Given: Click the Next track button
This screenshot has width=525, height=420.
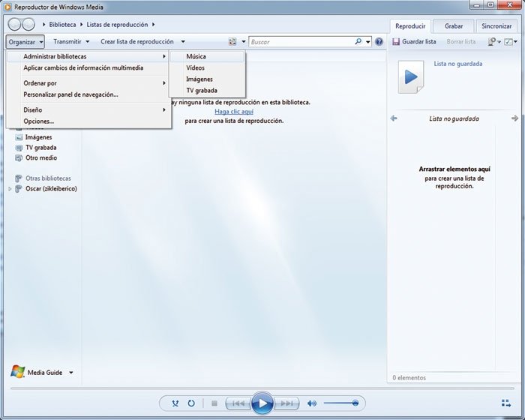Looking at the screenshot, I should coord(286,403).
